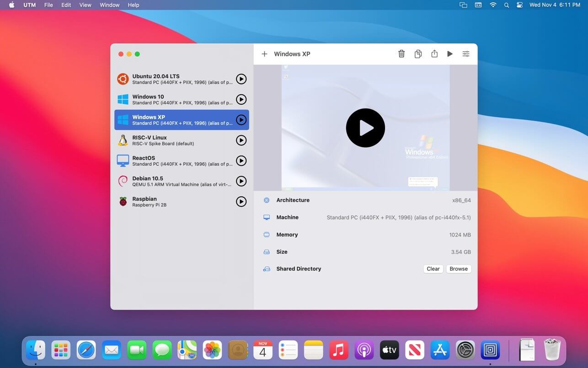Image resolution: width=588 pixels, height=368 pixels.
Task: Open Control Center in menu bar
Action: [519, 5]
